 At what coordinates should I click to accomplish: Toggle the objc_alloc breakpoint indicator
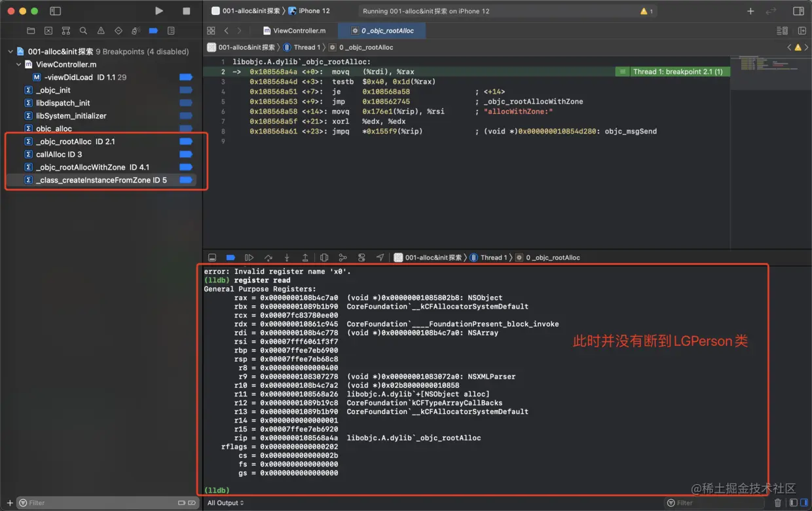click(x=186, y=128)
